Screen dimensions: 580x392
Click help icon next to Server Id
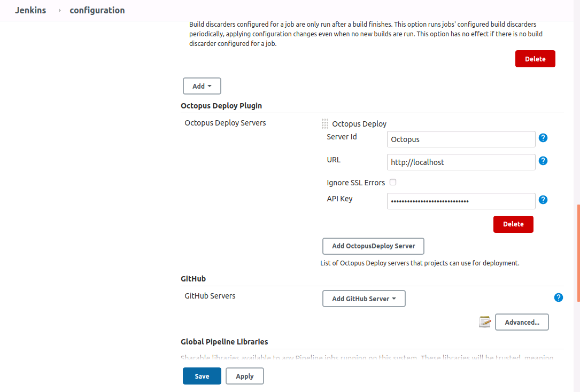point(543,138)
